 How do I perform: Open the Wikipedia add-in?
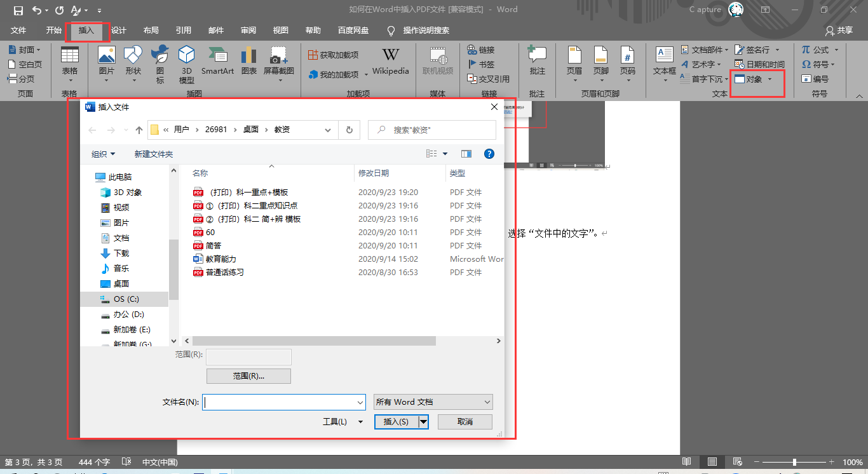coord(391,61)
